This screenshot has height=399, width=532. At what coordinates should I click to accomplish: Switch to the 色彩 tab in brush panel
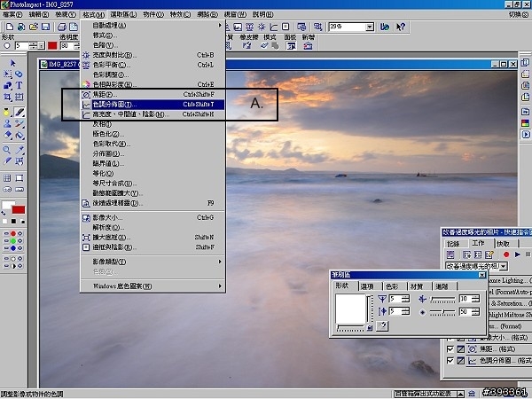tap(392, 286)
